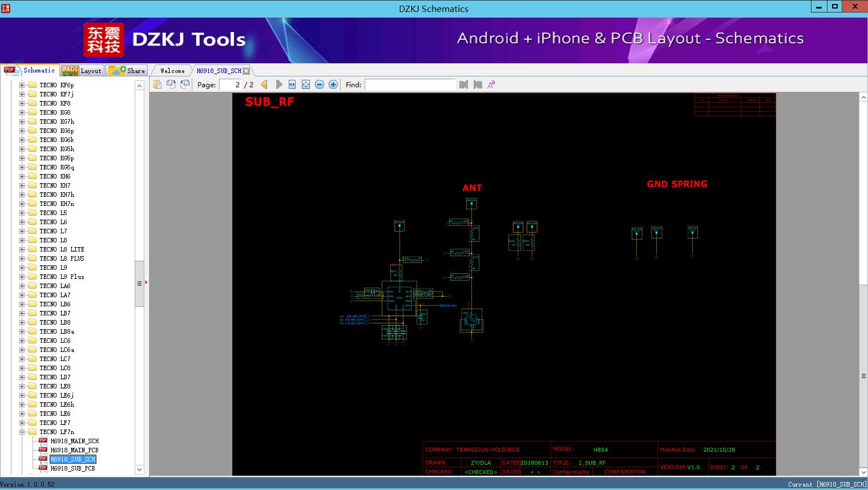Image resolution: width=868 pixels, height=490 pixels.
Task: Collapse the TECNO LF7n folder
Action: click(22, 432)
